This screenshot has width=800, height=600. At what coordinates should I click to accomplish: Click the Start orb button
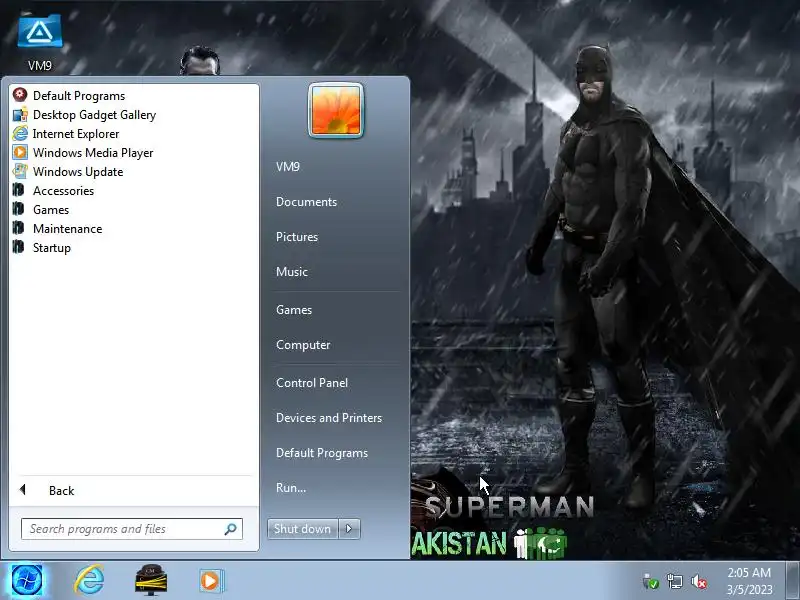[27, 581]
